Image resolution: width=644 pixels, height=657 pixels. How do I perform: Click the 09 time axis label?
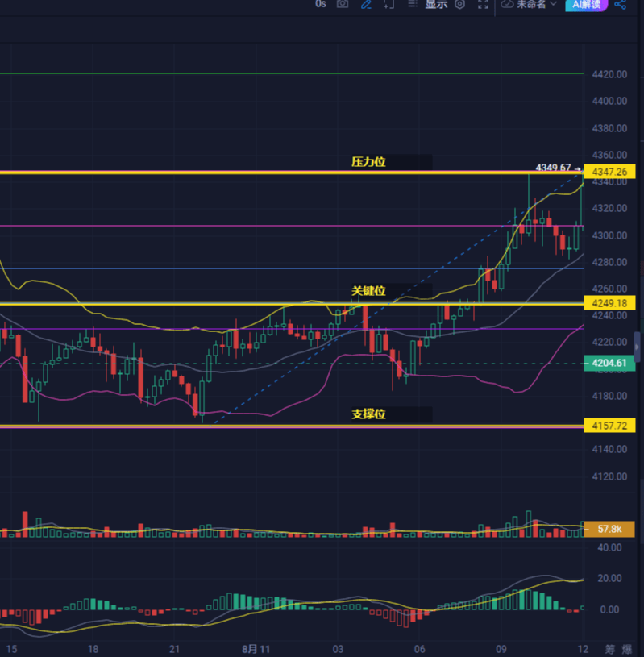(x=501, y=649)
